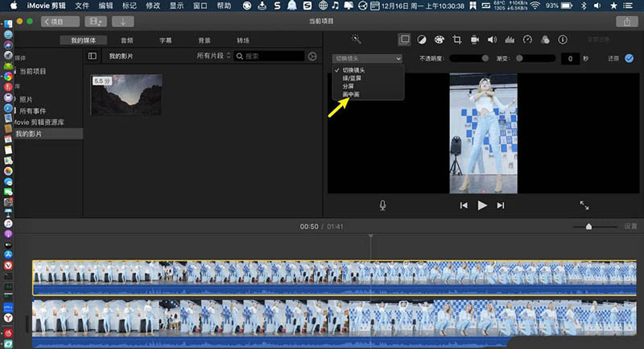Click the blue checkmark apply toggle
This screenshot has width=644, height=349.
point(629,58)
